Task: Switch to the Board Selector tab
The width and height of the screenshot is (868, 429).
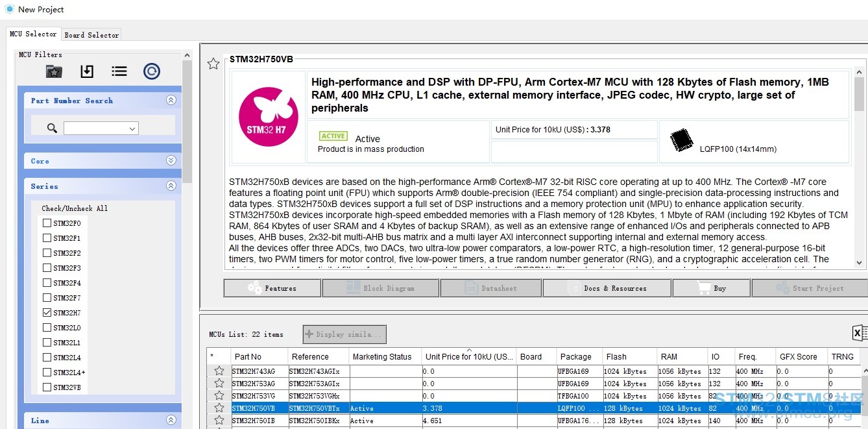Action: (91, 35)
